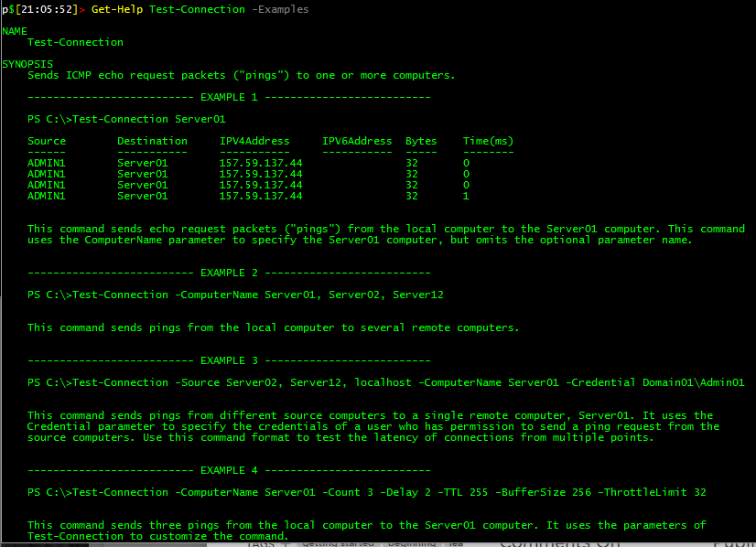This screenshot has width=756, height=547.
Task: Click the IPV4Address column header
Action: coord(254,141)
